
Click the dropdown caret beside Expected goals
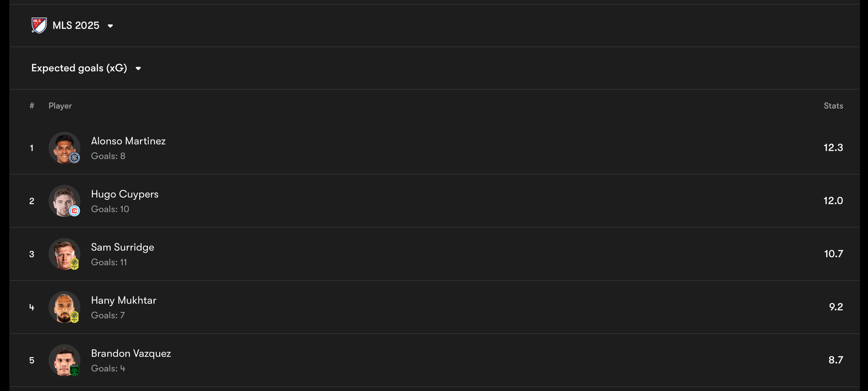click(138, 68)
